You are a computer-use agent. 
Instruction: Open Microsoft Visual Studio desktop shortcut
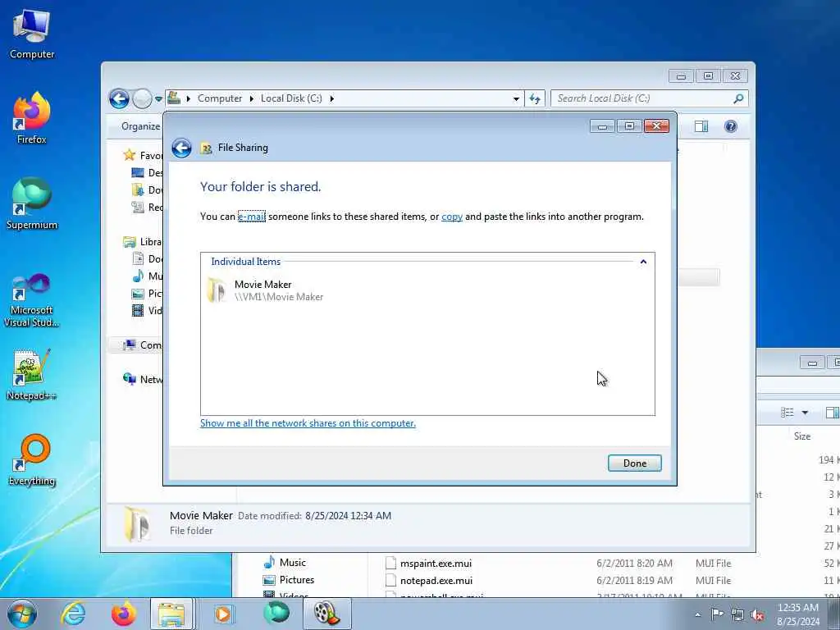[x=32, y=300]
